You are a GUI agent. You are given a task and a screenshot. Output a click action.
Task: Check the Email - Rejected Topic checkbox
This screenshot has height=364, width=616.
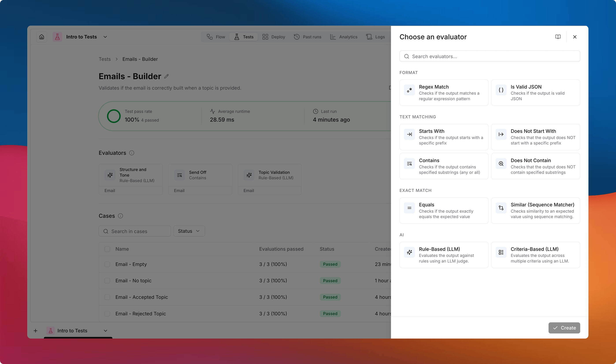(107, 314)
